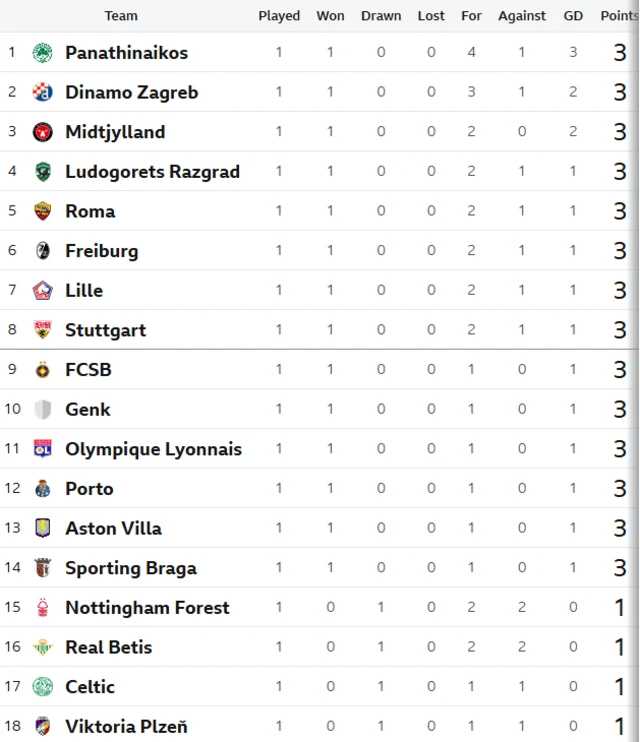Click the Points column header
The image size is (640, 742).
click(618, 16)
